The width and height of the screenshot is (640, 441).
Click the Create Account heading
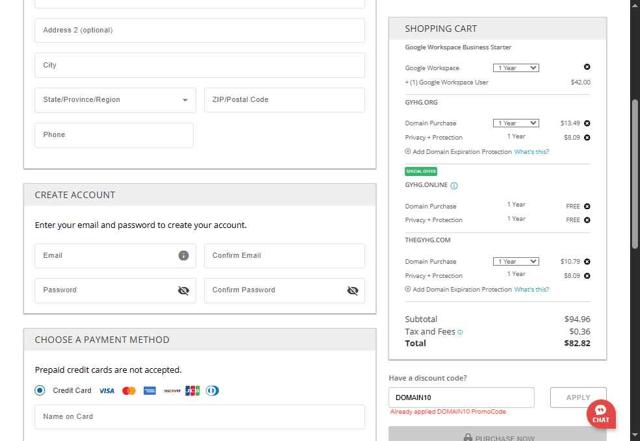(x=75, y=195)
